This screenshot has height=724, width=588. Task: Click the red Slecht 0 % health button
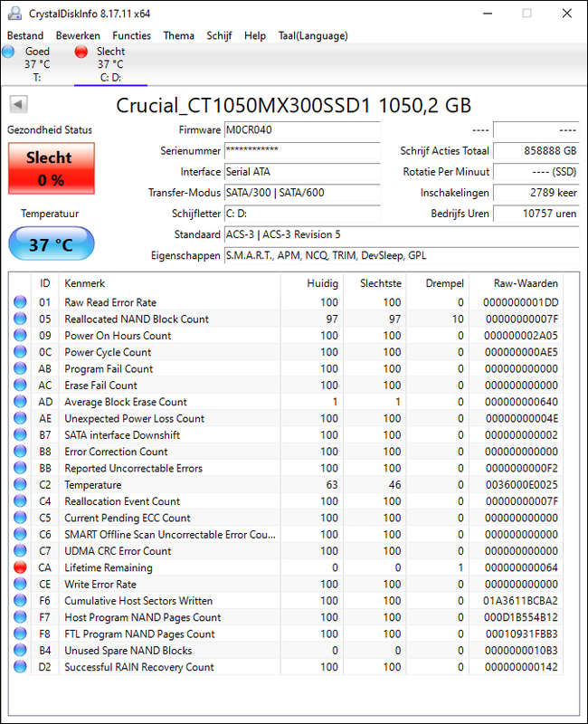pyautogui.click(x=52, y=168)
